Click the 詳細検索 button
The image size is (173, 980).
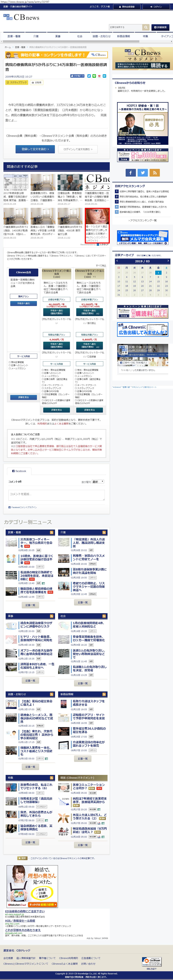(x=160, y=27)
